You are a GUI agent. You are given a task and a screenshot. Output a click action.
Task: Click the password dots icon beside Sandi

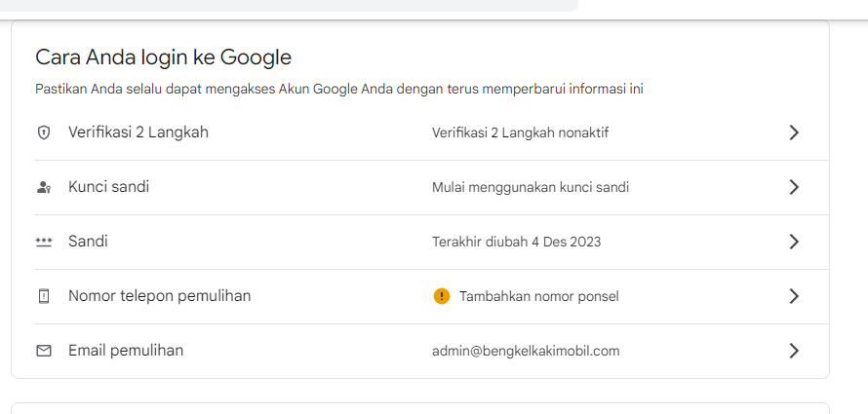(43, 242)
